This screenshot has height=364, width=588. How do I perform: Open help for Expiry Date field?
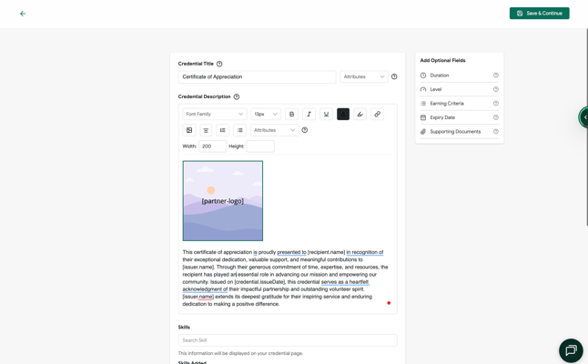pyautogui.click(x=496, y=117)
